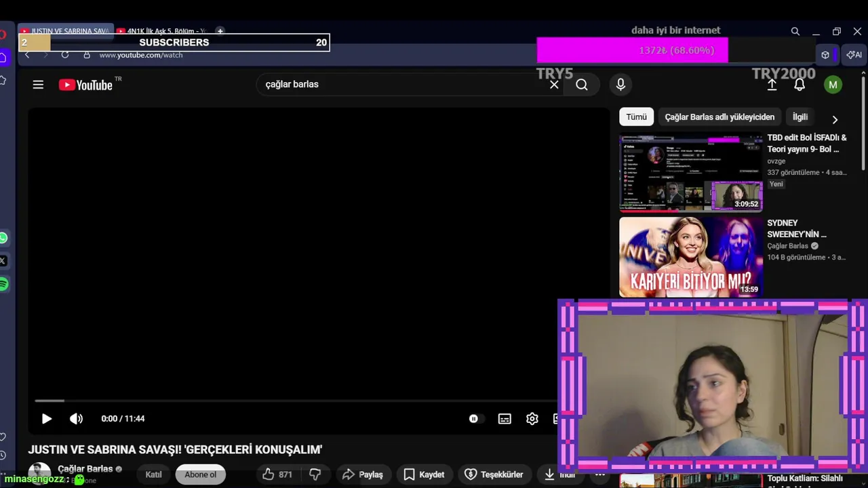Select the Tümü filter chip
This screenshot has height=488, width=868.
[636, 117]
